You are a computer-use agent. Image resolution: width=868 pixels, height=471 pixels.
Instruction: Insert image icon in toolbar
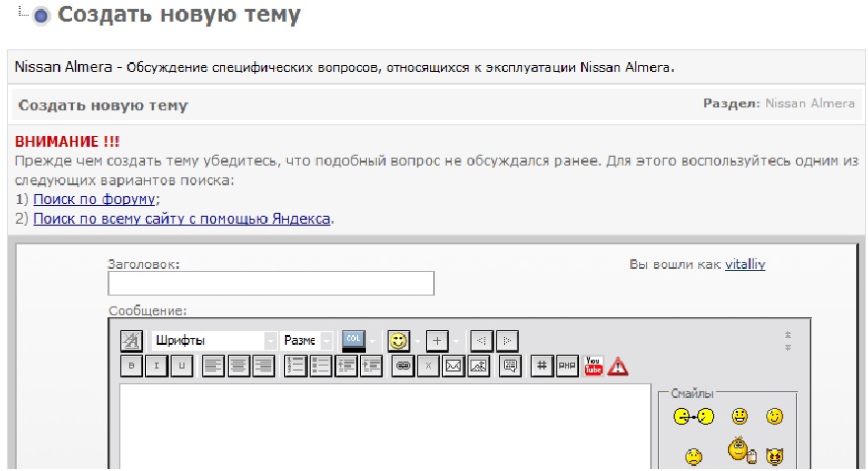click(478, 366)
